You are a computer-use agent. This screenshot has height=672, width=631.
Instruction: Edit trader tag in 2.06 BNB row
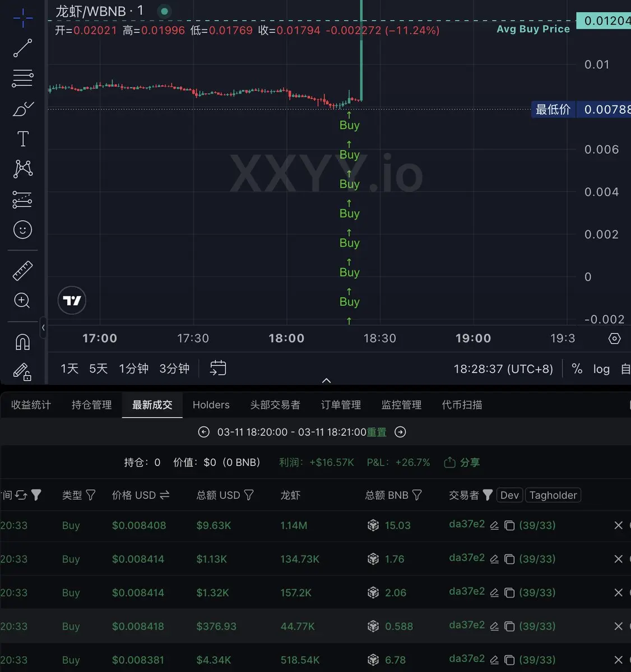point(494,592)
